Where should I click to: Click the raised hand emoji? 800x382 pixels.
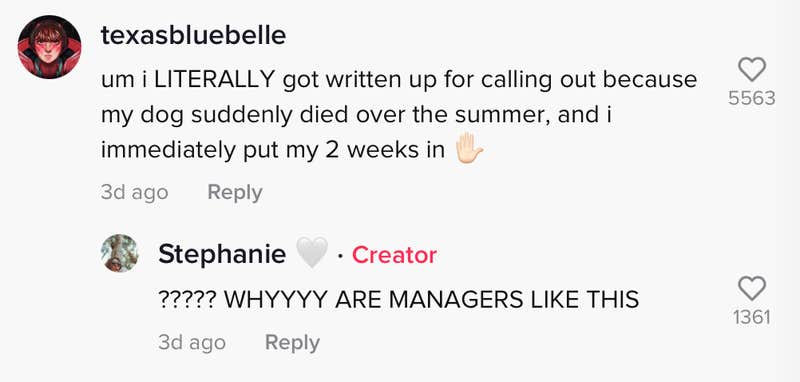(x=468, y=148)
